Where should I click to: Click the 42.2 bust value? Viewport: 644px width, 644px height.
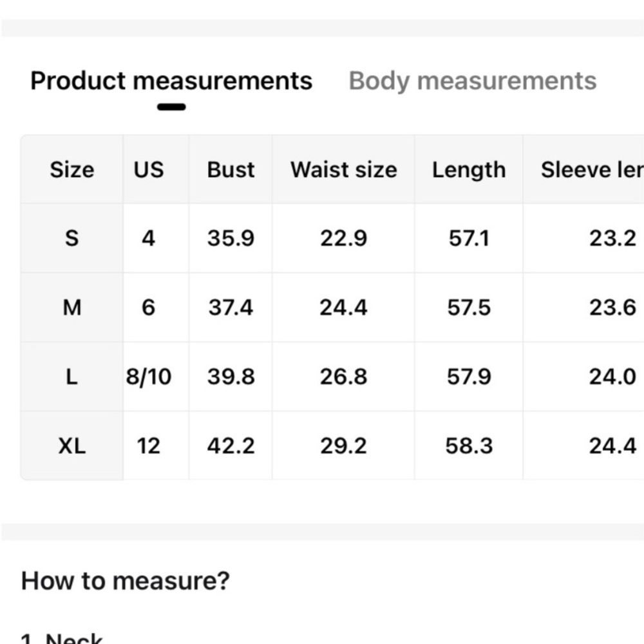(231, 446)
